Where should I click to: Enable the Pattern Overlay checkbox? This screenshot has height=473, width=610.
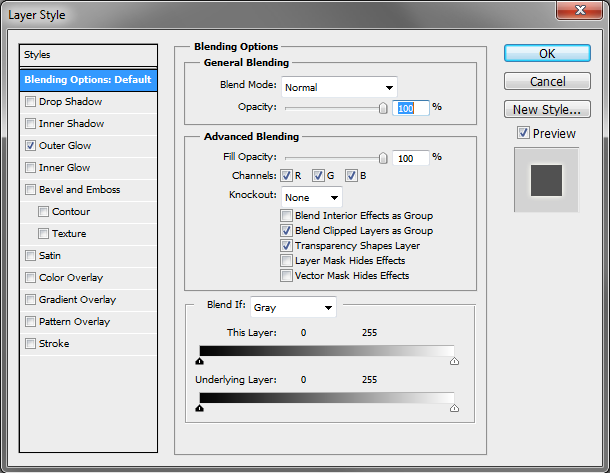point(30,322)
